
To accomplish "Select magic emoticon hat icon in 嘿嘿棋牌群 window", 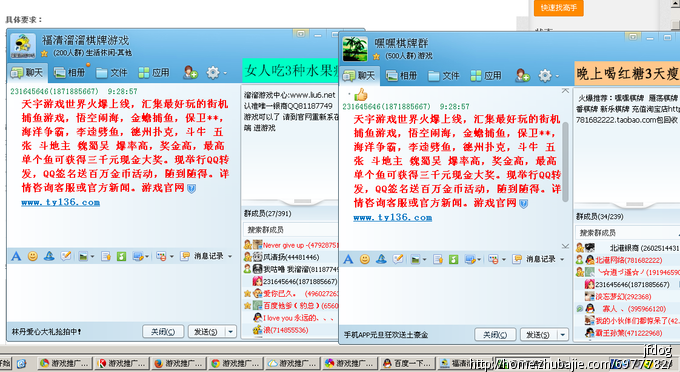I will coord(381,259).
